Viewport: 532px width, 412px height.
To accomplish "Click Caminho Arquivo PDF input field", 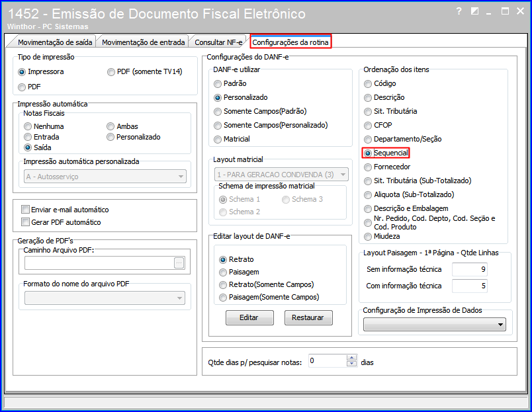I will click(x=99, y=263).
